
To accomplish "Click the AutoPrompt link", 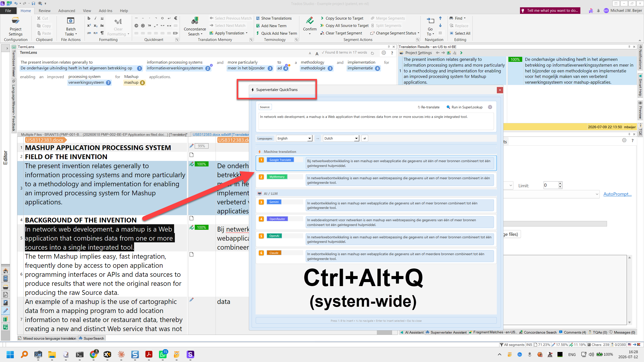I will [617, 194].
